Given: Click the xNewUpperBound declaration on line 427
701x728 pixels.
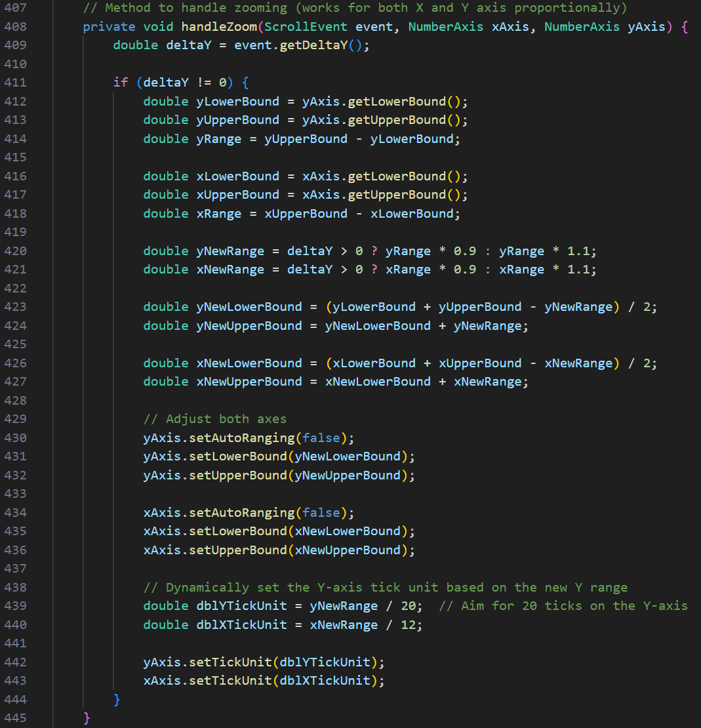Looking at the screenshot, I should pos(249,382).
